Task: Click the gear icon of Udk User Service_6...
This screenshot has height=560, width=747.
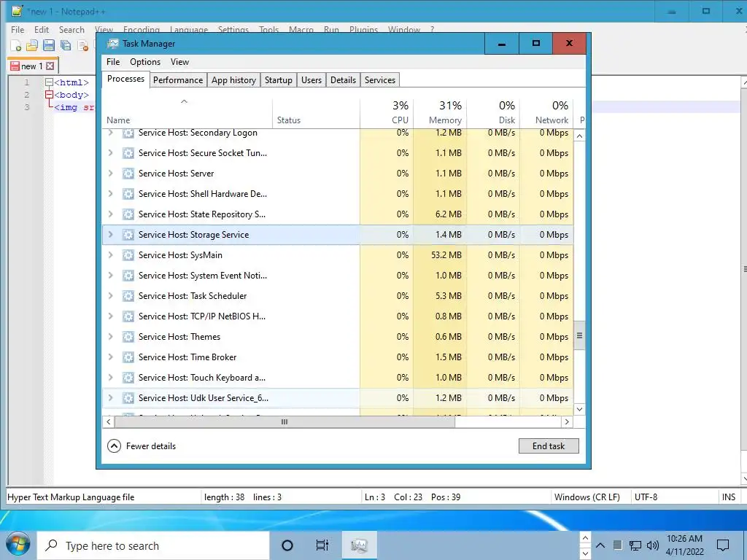Action: pos(128,398)
